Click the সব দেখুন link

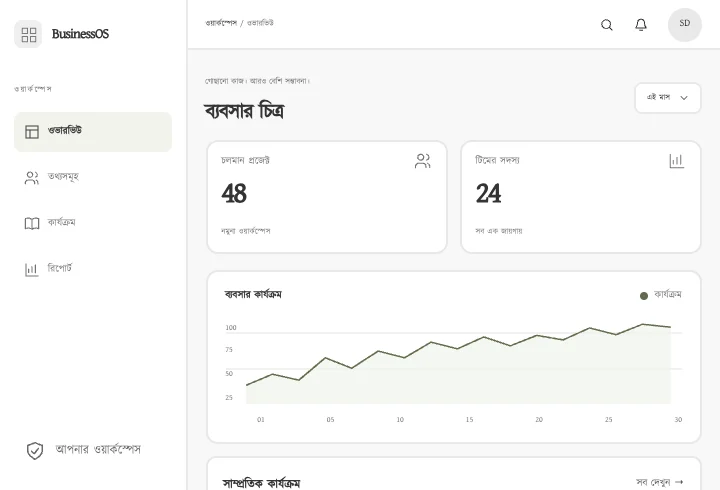click(x=660, y=482)
